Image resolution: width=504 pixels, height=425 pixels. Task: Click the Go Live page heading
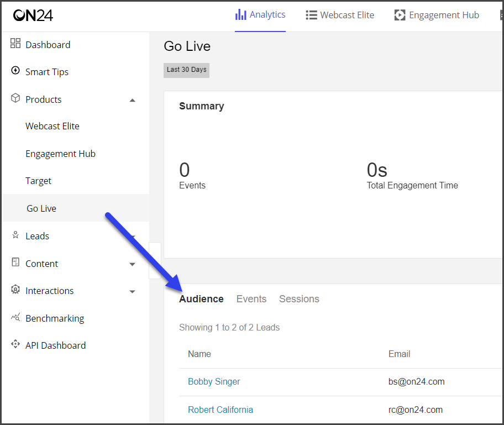pos(187,46)
